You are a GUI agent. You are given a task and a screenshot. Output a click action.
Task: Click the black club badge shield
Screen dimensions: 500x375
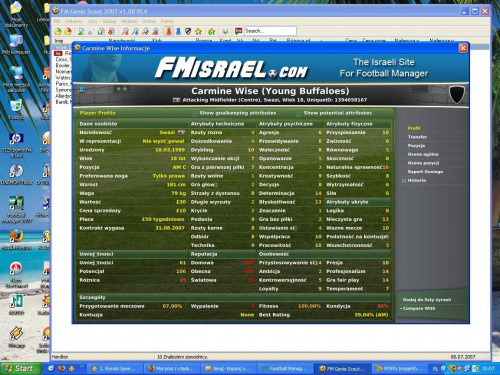coord(456,95)
